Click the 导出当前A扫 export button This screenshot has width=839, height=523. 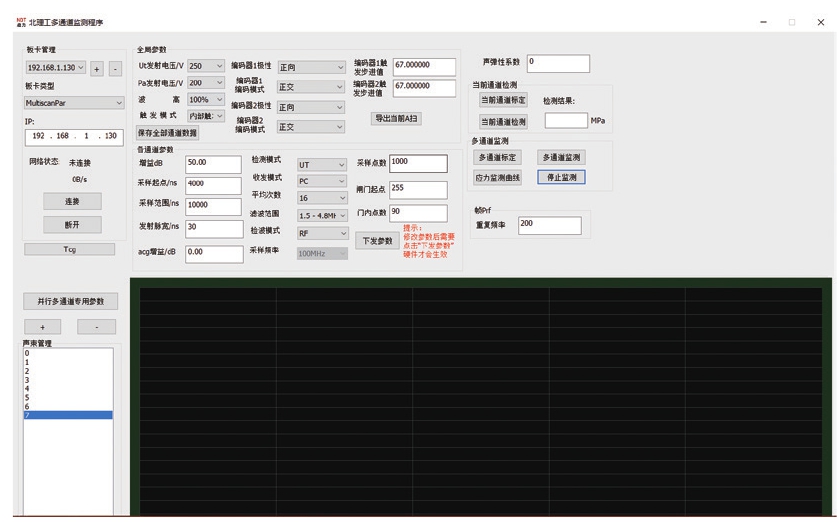click(396, 118)
